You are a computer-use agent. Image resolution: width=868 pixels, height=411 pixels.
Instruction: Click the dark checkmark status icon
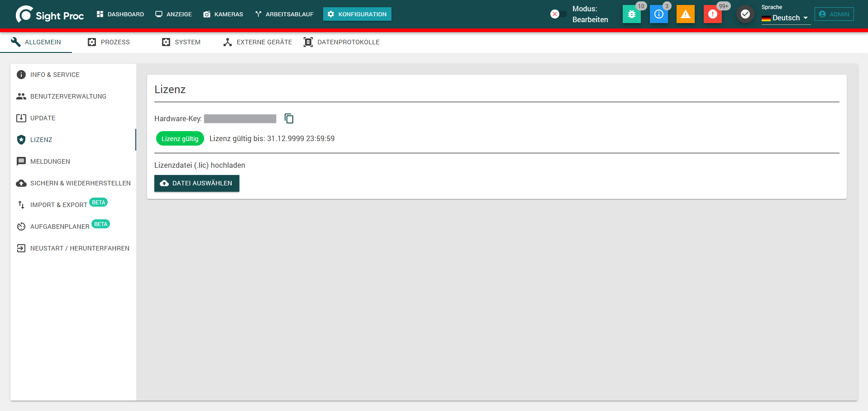(x=745, y=14)
